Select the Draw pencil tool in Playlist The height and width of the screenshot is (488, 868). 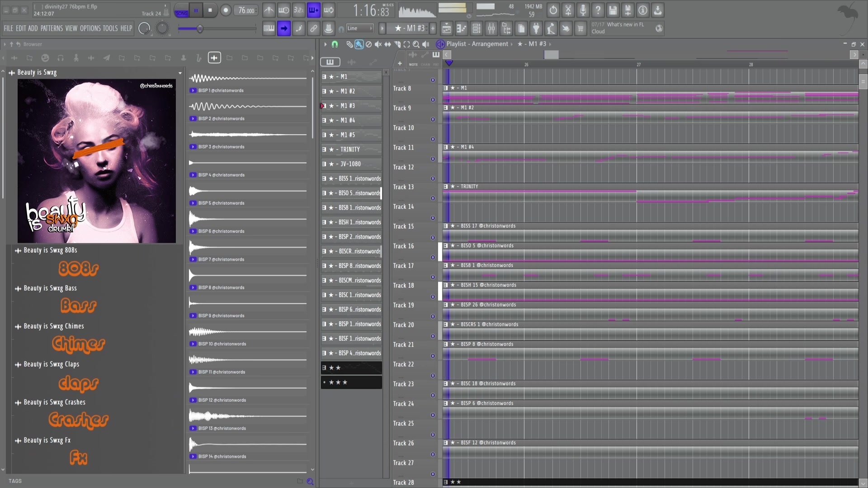[349, 44]
